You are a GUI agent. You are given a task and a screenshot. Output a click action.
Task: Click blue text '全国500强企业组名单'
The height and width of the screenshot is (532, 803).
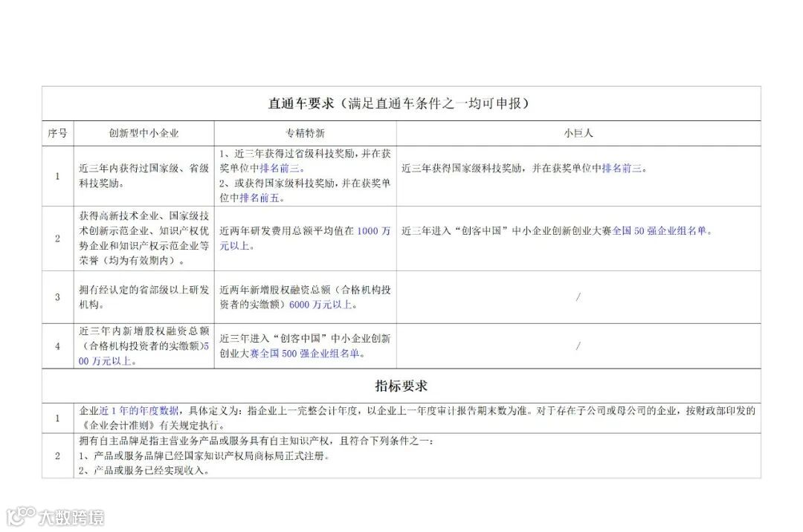tap(310, 354)
